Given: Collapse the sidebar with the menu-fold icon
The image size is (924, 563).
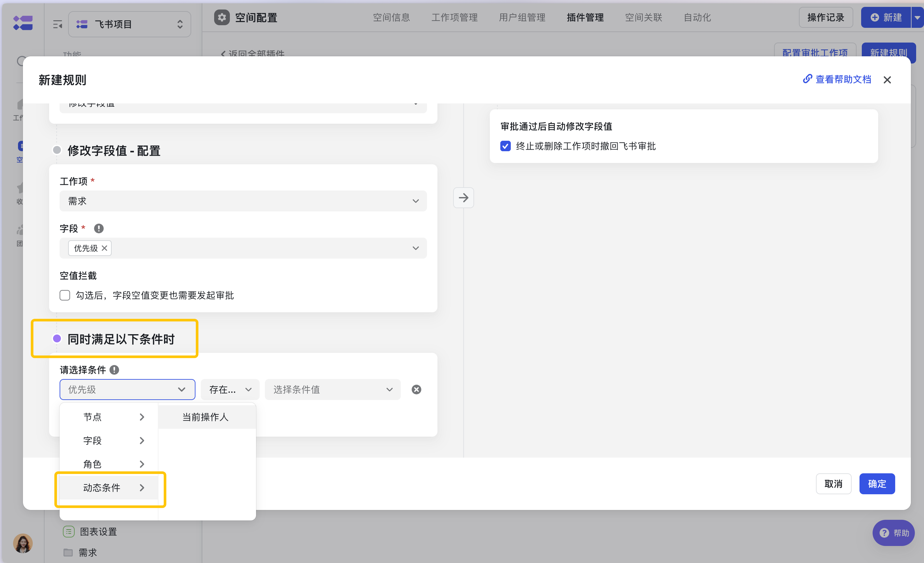Looking at the screenshot, I should tap(57, 25).
